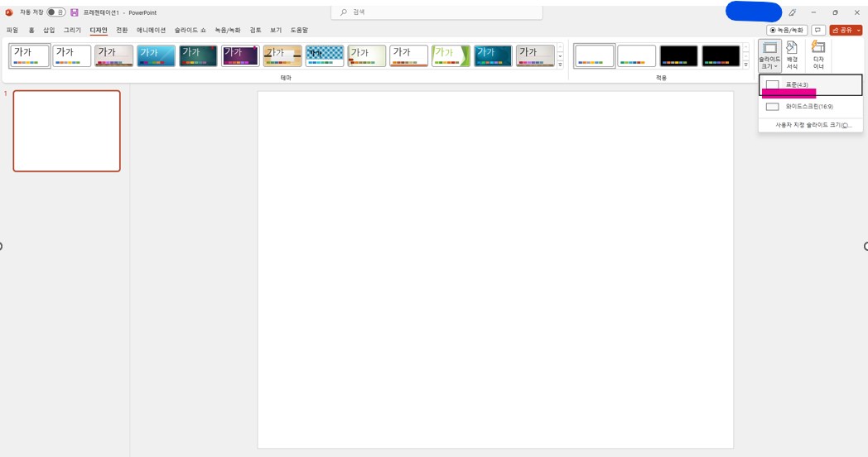Viewport: 868px width, 457px height.
Task: Open 배경 서식 pane
Action: click(x=792, y=55)
